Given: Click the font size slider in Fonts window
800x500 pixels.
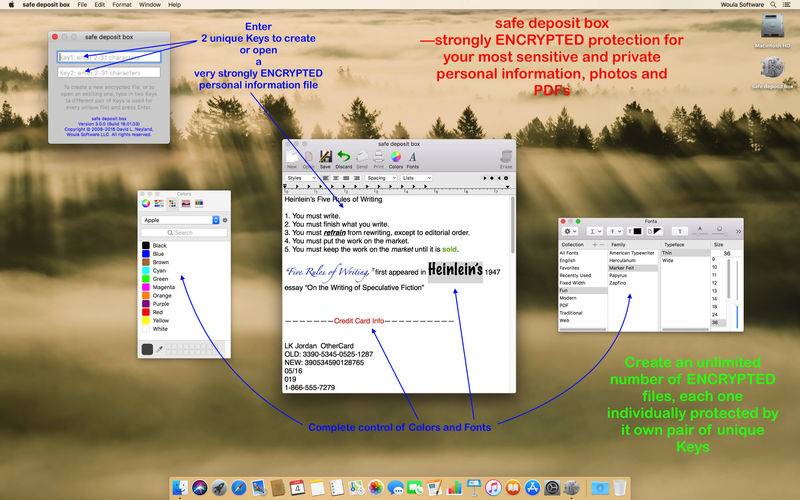Looking at the screenshot, I should pyautogui.click(x=737, y=293).
